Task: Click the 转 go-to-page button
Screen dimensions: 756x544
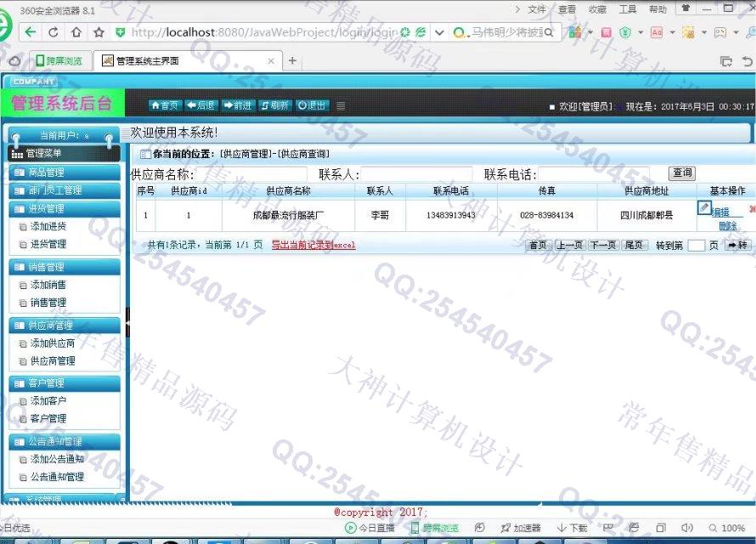Action: point(738,246)
